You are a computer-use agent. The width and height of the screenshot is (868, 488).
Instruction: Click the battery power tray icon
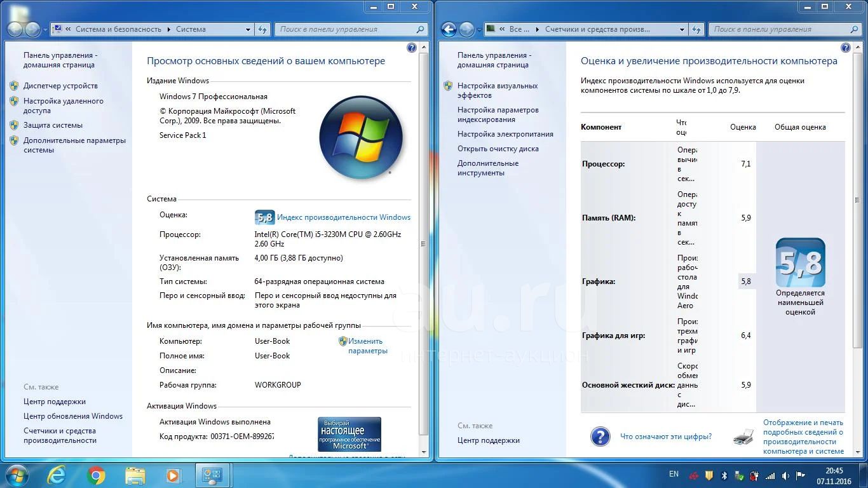754,476
